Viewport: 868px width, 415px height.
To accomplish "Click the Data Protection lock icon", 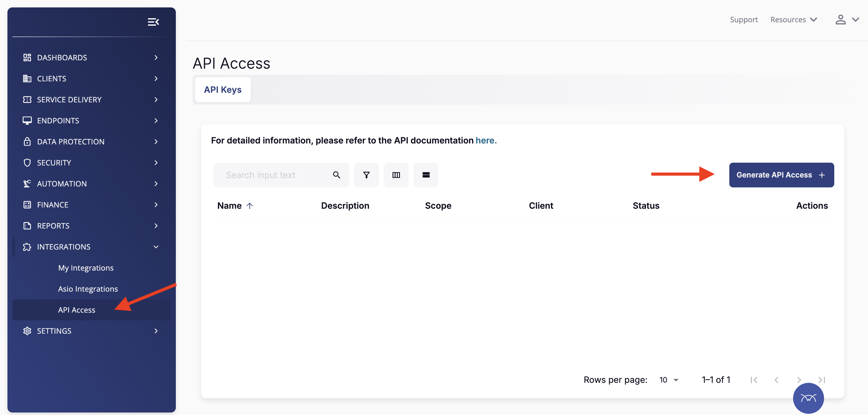I will tap(27, 141).
